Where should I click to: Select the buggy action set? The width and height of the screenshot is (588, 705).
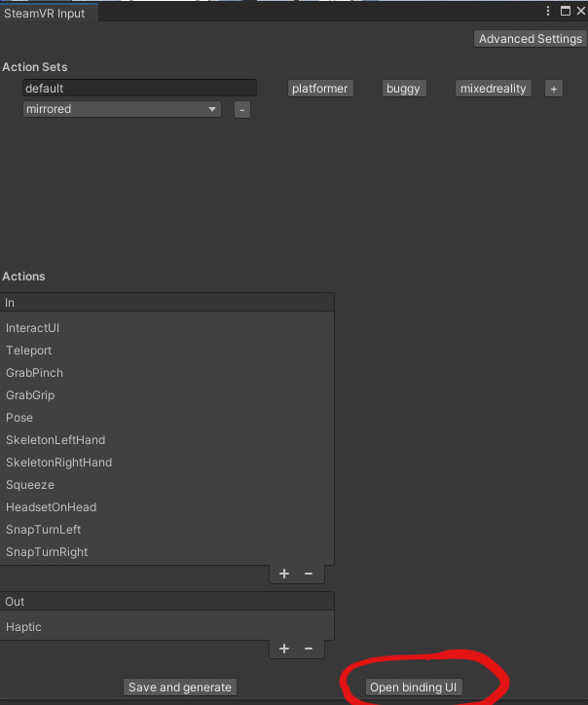403,89
